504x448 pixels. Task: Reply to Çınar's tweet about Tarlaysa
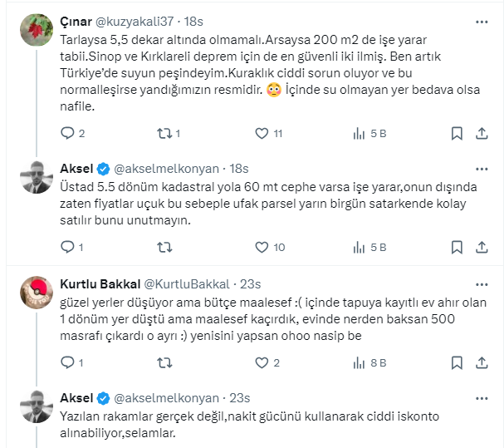[68, 133]
